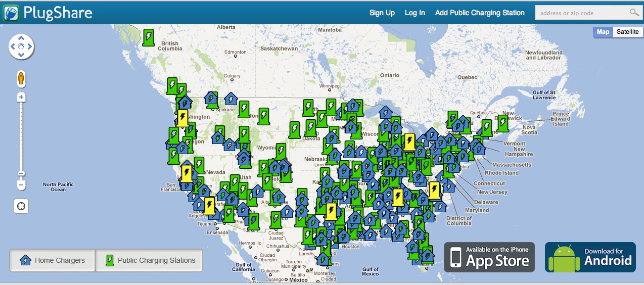Click the Winnipeg city label
This screenshot has height=285, width=644.
point(330,86)
